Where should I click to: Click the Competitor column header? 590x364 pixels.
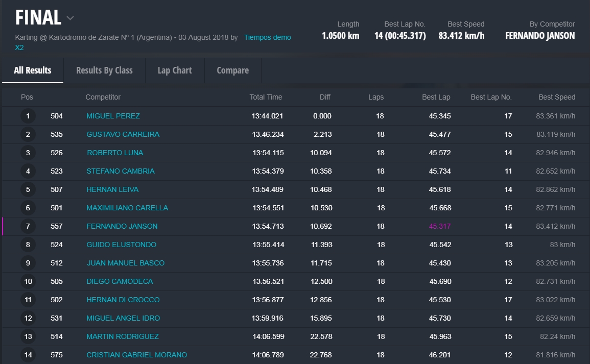click(x=103, y=97)
